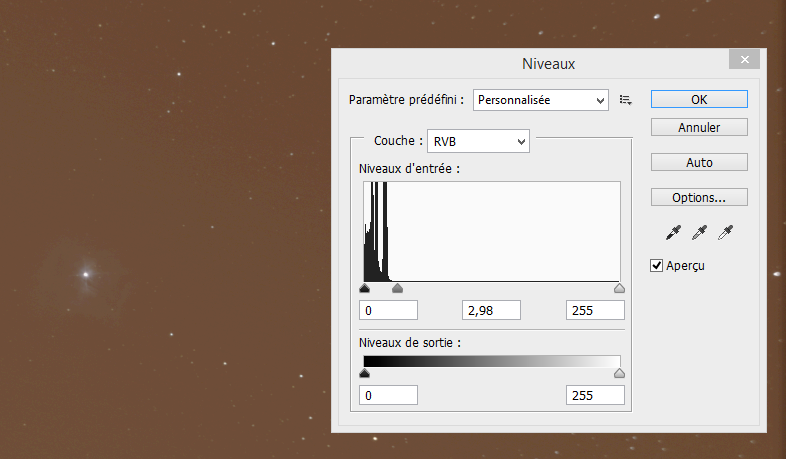Click the output white level slider

coord(620,373)
